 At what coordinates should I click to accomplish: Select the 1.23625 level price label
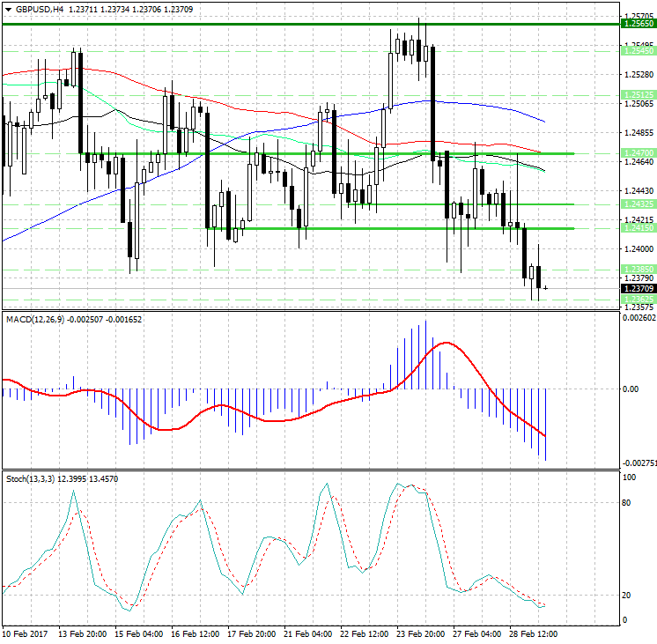coord(638,300)
